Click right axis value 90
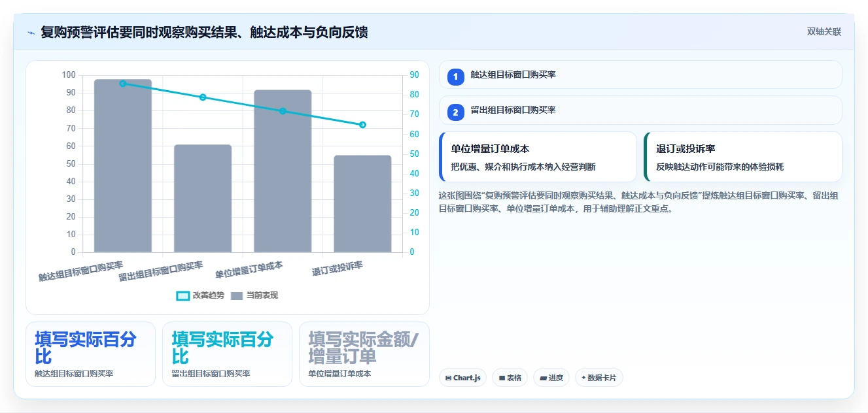868x413 pixels. [x=415, y=75]
